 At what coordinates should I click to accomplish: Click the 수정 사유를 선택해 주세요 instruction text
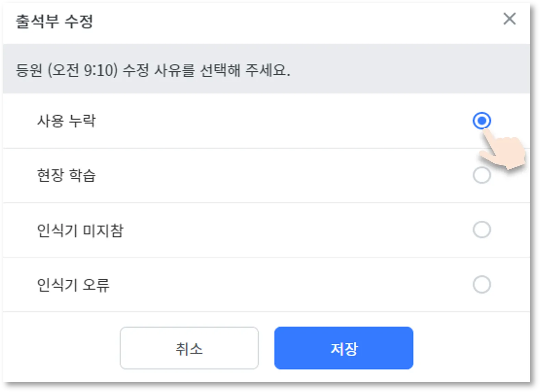click(206, 70)
